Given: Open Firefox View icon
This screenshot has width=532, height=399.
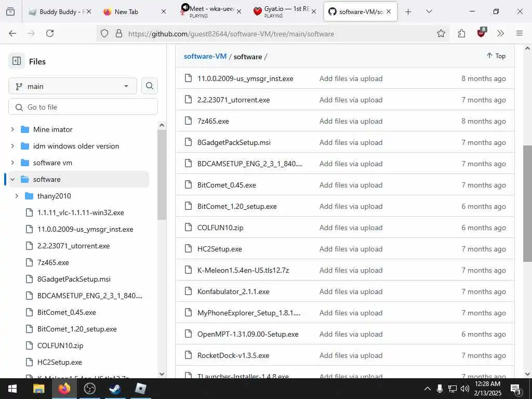Looking at the screenshot, I should pyautogui.click(x=10, y=11).
